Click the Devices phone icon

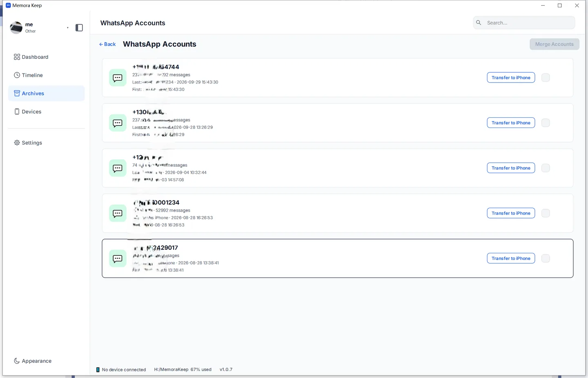point(17,112)
